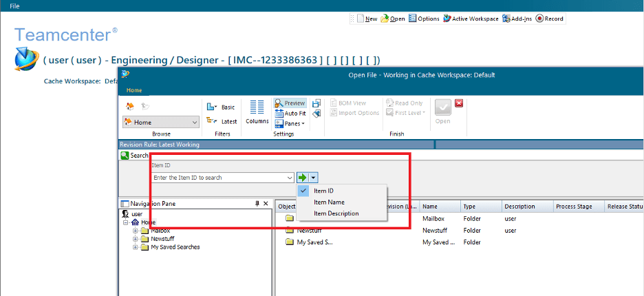Click the Teamcenter globe logo icon
The height and width of the screenshot is (296, 644).
27,59
